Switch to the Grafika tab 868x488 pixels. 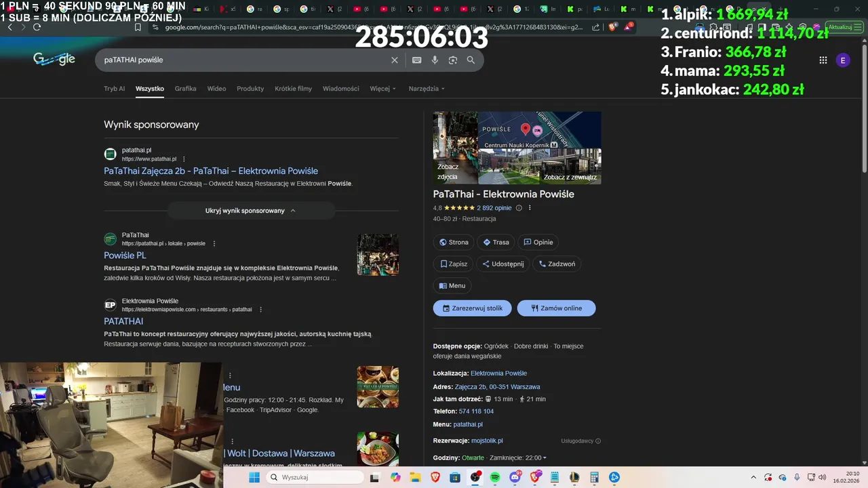(185, 89)
